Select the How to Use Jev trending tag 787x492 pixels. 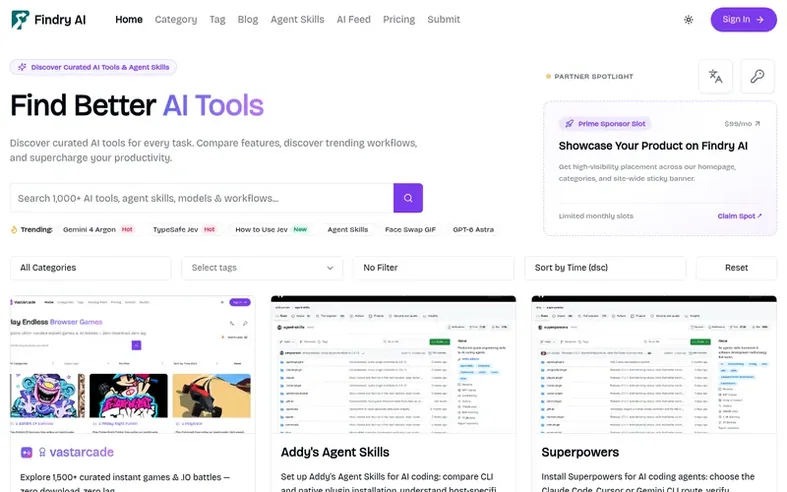271,229
